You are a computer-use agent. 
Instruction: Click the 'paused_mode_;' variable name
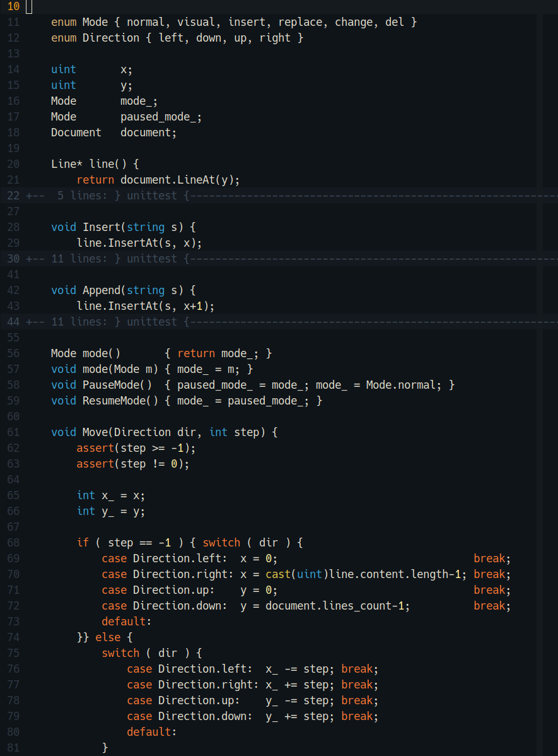coord(161,117)
